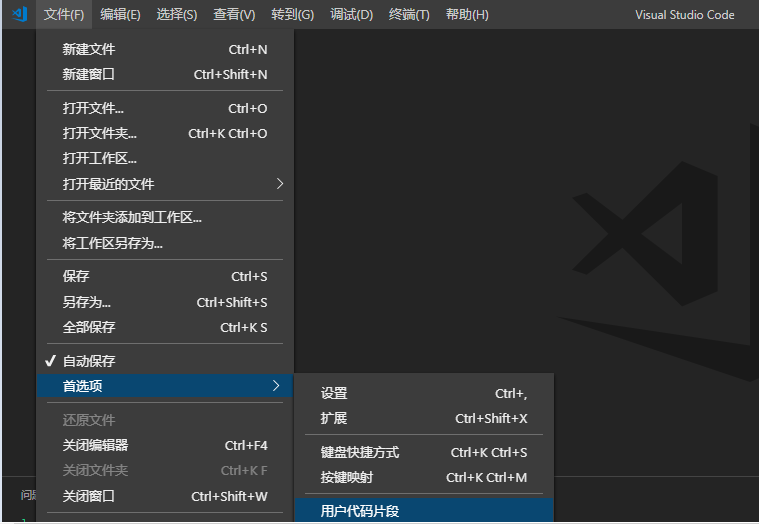
Task: Choose 将工作区另存为...
Action: pyautogui.click(x=165, y=243)
